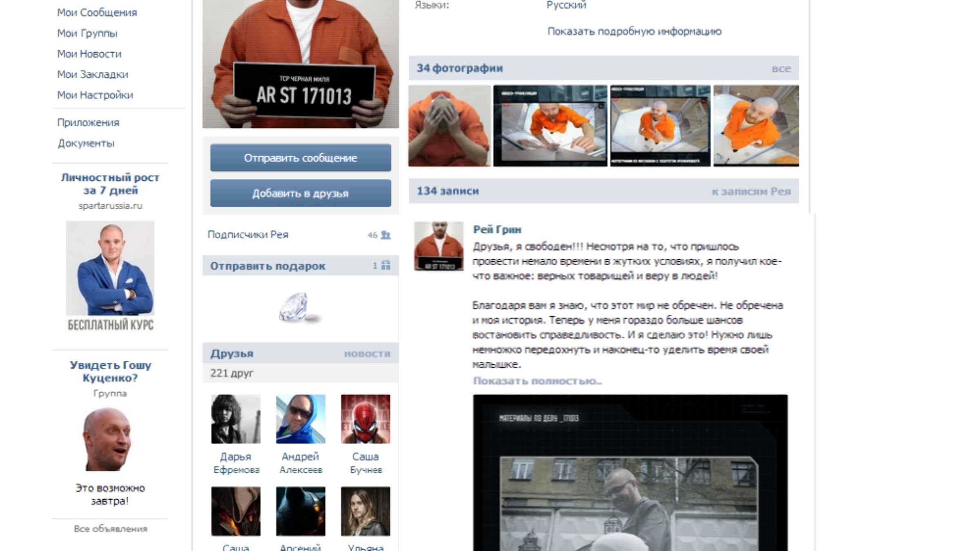980x551 pixels.
Task: Open photo of man covering face
Action: 449,126
